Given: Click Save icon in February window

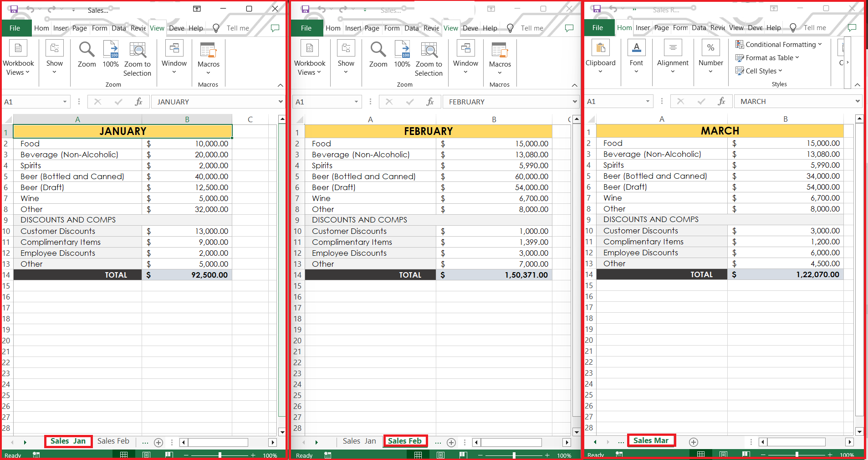Looking at the screenshot, I should coord(305,9).
